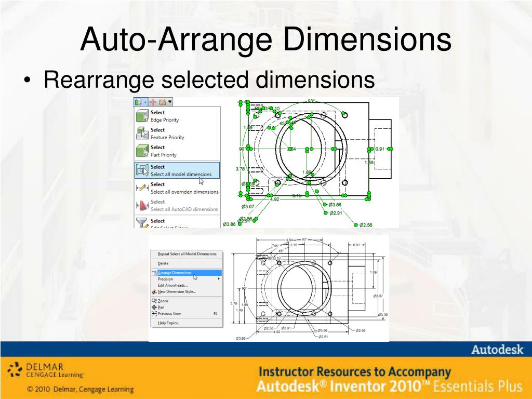Viewport: 532px width, 399px height.
Task: Choose Select Feature Priority
Action: (177, 134)
